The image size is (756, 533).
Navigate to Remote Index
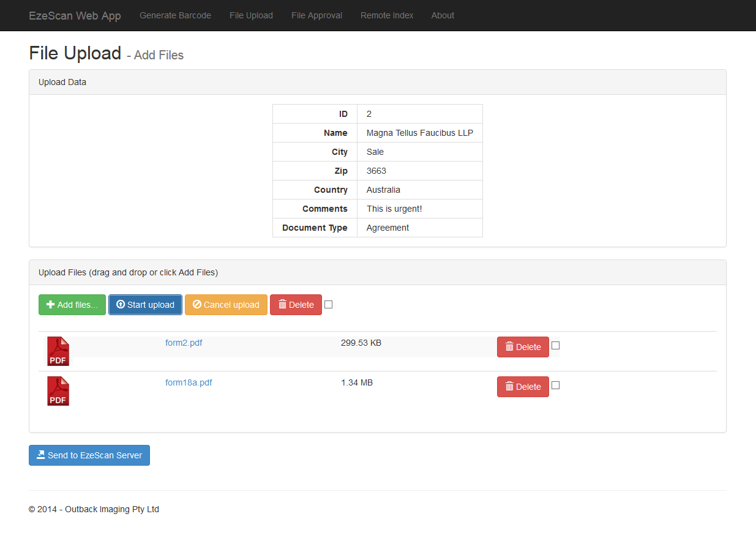387,15
